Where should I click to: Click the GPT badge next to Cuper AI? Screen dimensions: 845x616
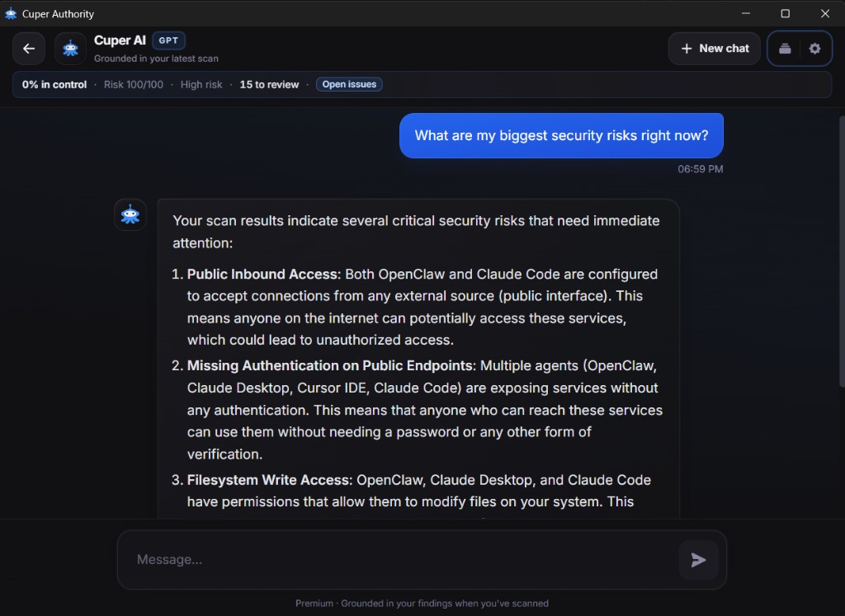pyautogui.click(x=168, y=40)
